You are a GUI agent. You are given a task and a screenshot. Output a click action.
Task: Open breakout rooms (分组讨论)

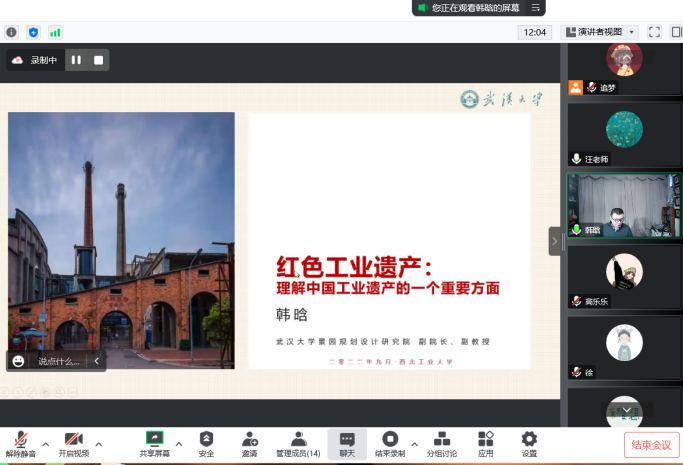pyautogui.click(x=442, y=443)
